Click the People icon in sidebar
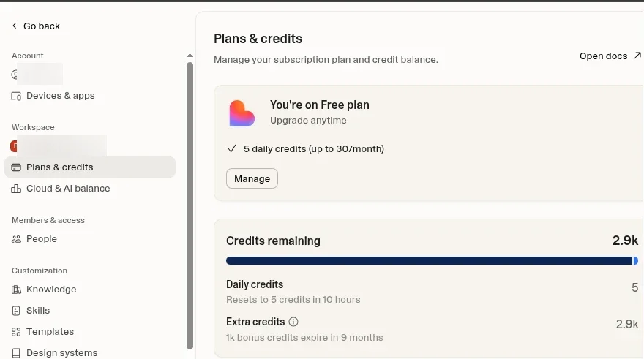 tap(16, 239)
